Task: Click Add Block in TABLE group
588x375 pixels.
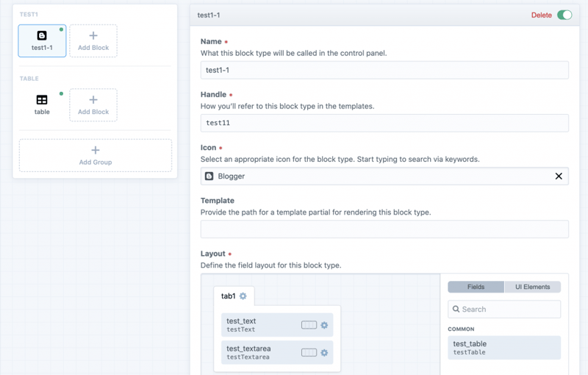Action: [x=93, y=105]
